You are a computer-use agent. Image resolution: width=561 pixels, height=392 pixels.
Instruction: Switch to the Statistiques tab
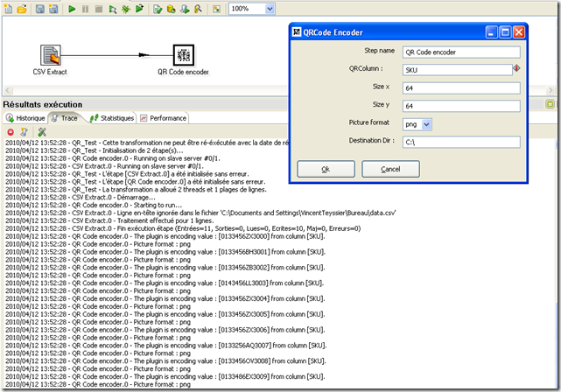[x=112, y=118]
